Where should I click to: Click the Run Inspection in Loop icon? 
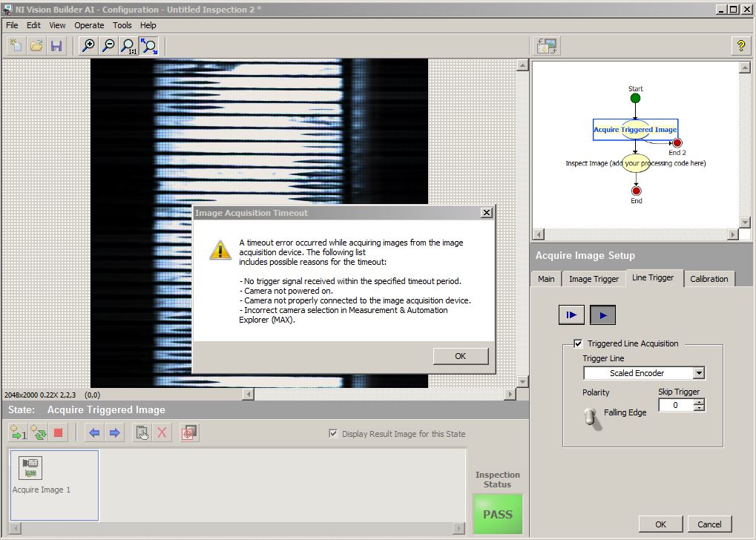coord(39,432)
